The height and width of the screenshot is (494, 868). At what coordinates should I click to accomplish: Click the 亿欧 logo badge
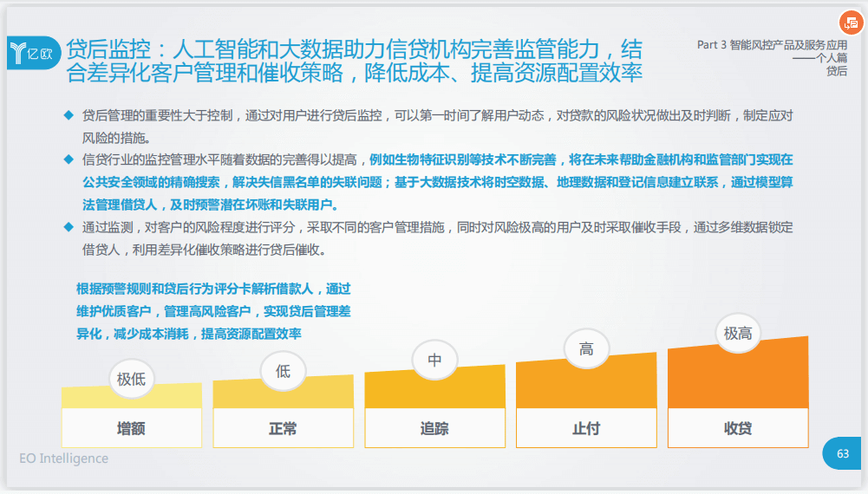[x=33, y=53]
